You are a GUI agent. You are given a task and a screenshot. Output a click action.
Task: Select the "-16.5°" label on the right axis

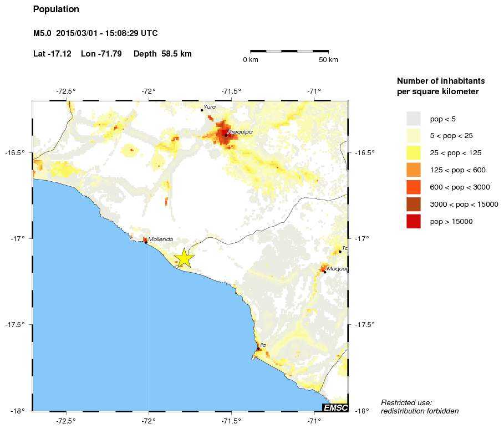click(364, 152)
